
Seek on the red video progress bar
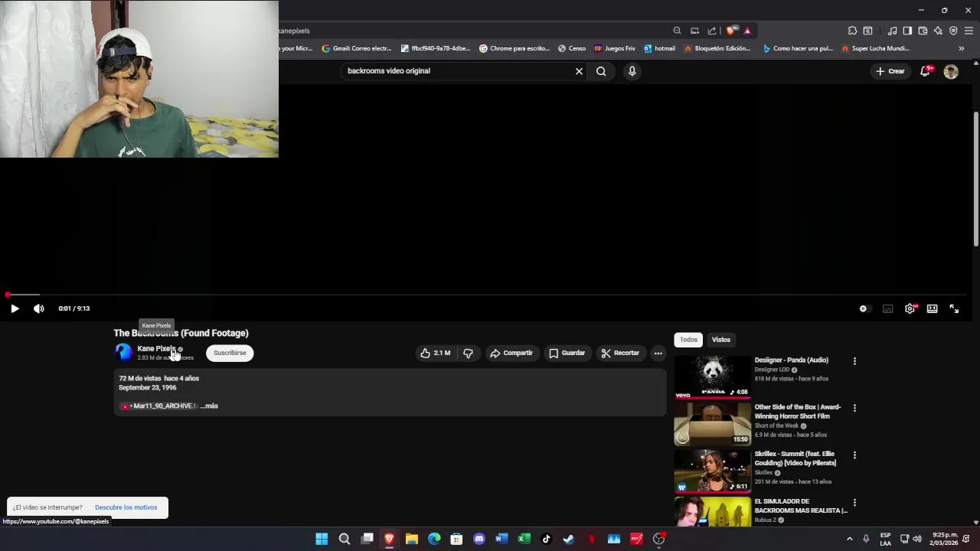(487, 295)
